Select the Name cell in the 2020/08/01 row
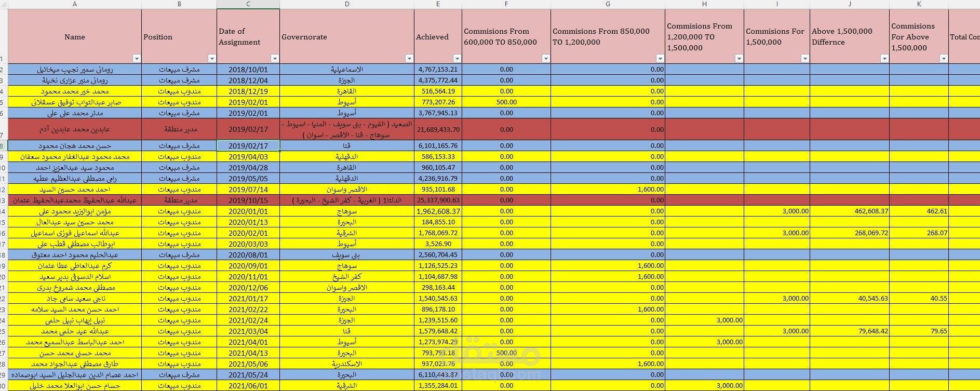Image resolution: width=980 pixels, height=391 pixels. (x=75, y=255)
